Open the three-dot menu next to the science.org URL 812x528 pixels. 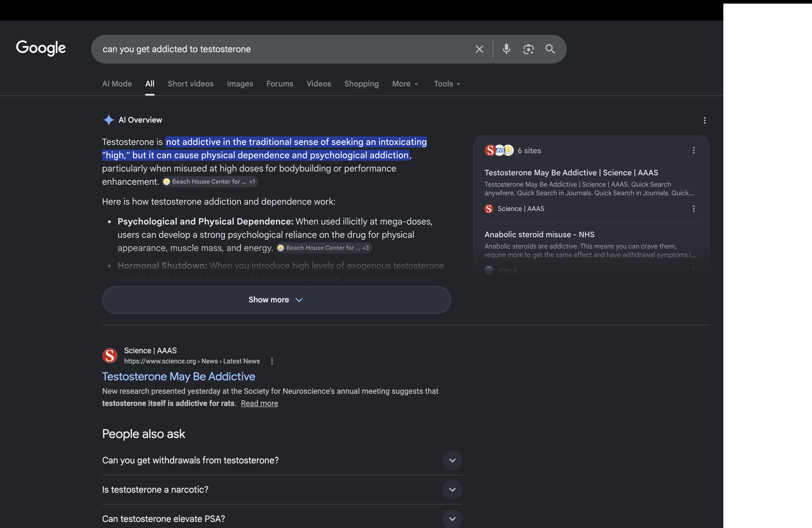272,361
